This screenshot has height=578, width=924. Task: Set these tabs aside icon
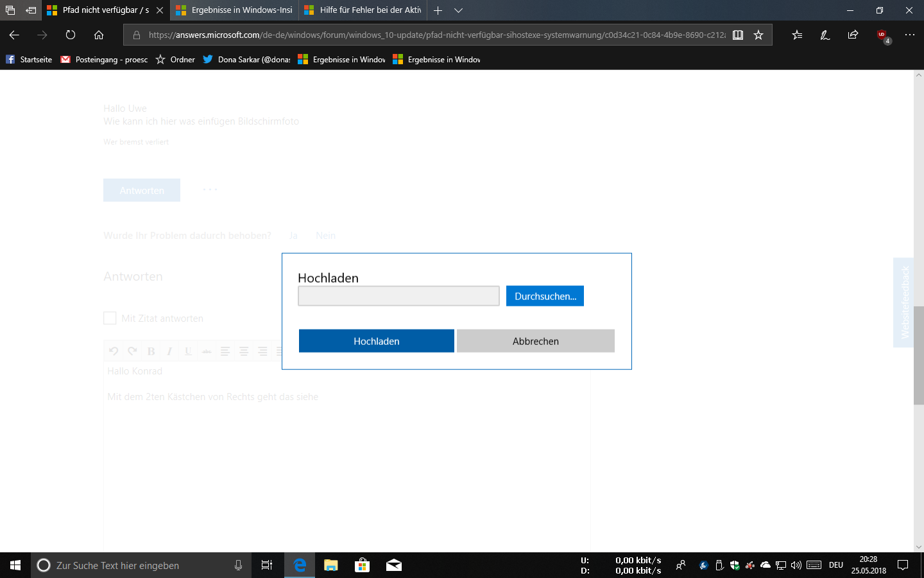pyautogui.click(x=31, y=10)
